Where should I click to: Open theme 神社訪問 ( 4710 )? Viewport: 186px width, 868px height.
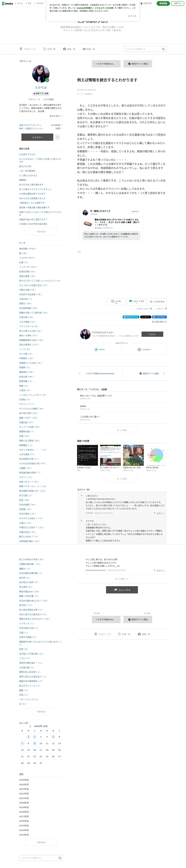(28, 249)
